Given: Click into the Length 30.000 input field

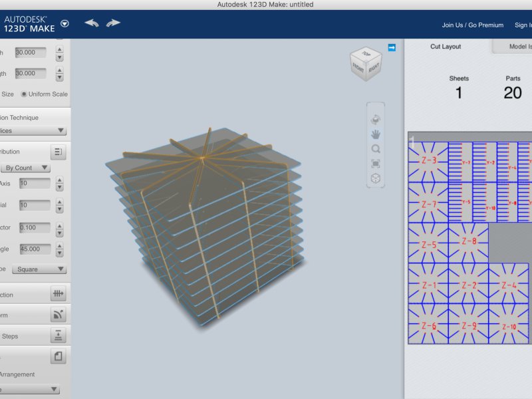Looking at the screenshot, I should pos(31,73).
